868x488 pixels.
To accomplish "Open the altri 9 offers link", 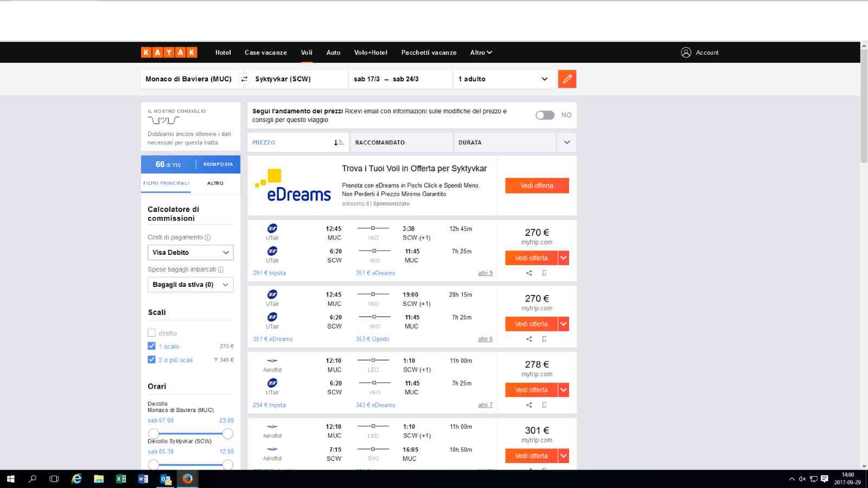I will [485, 273].
